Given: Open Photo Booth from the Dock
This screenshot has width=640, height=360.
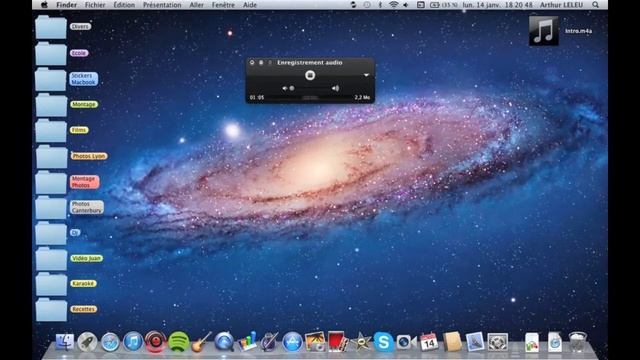Looking at the screenshot, I should click(x=338, y=342).
